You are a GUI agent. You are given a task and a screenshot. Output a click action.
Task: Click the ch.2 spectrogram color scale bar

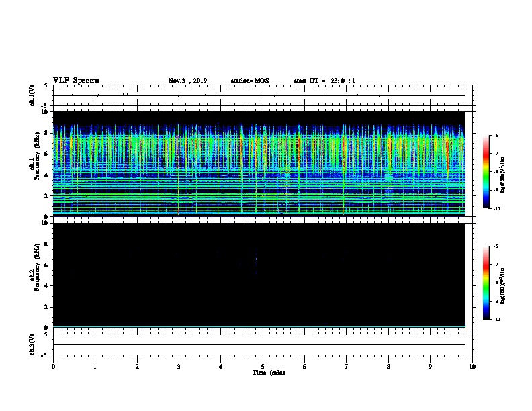pyautogui.click(x=486, y=283)
